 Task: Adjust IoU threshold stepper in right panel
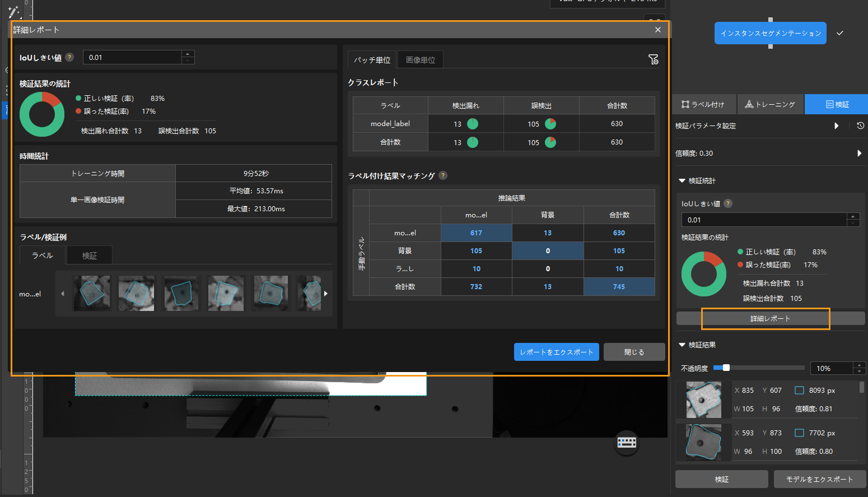pos(853,220)
